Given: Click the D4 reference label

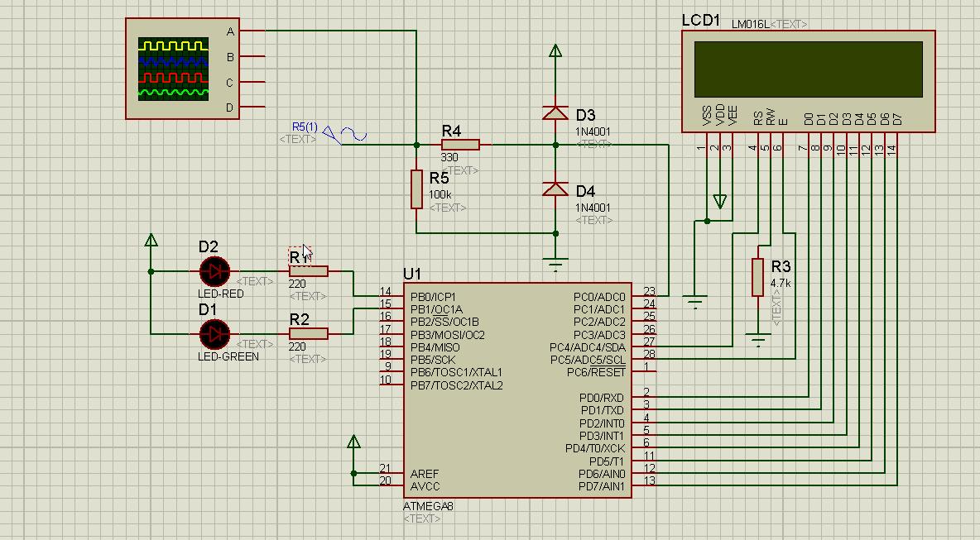Looking at the screenshot, I should point(586,191).
